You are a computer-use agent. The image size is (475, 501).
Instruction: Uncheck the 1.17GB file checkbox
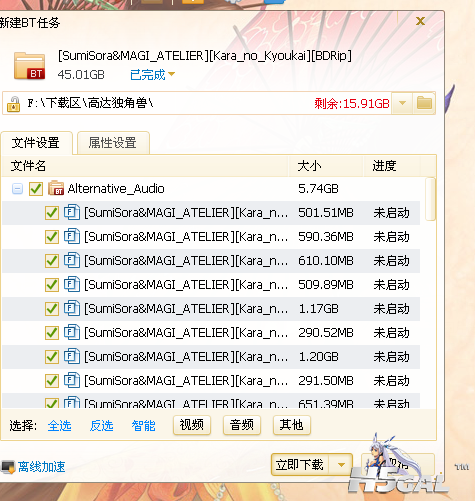point(52,309)
